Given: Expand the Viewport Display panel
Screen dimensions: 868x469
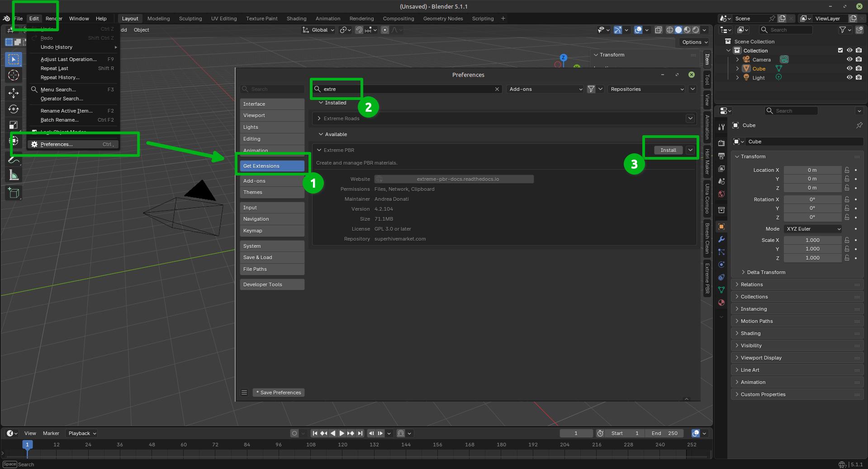Looking at the screenshot, I should coord(797,358).
